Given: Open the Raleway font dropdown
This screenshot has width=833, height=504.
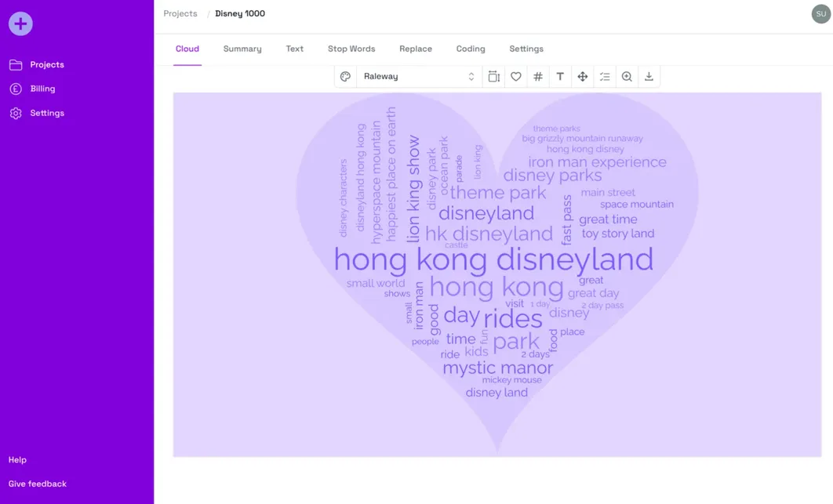Looking at the screenshot, I should coord(419,77).
